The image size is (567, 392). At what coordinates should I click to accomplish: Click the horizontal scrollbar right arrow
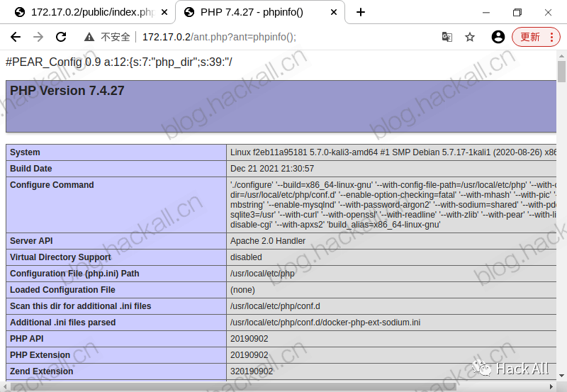coord(552,387)
